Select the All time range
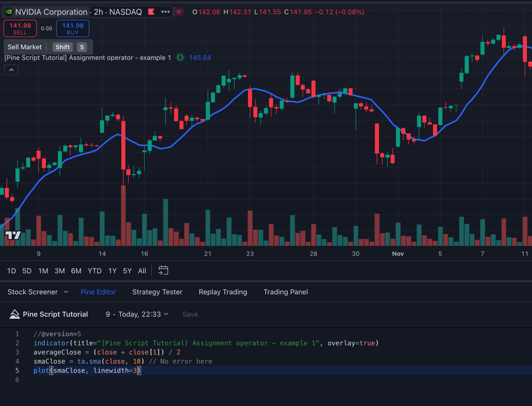This screenshot has height=406, width=532. click(x=142, y=271)
